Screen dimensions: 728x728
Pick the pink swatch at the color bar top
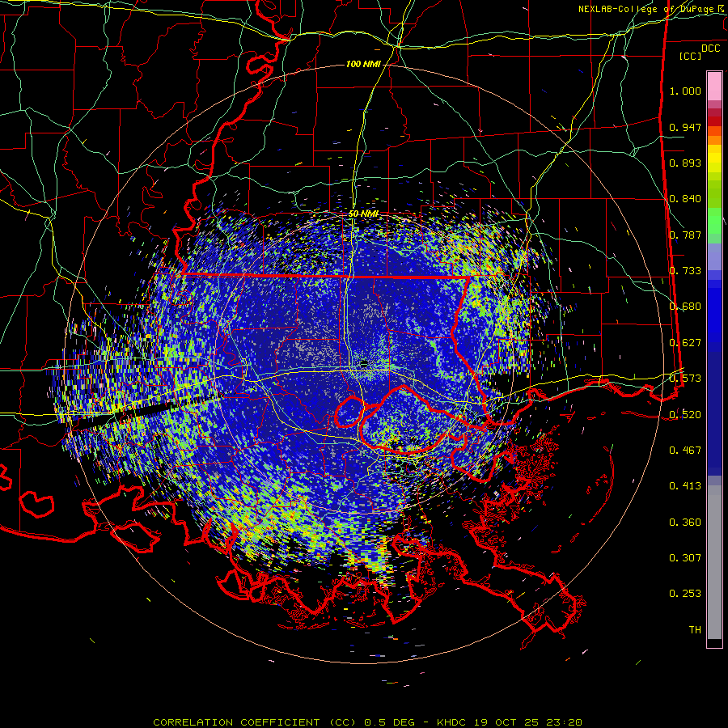(714, 86)
